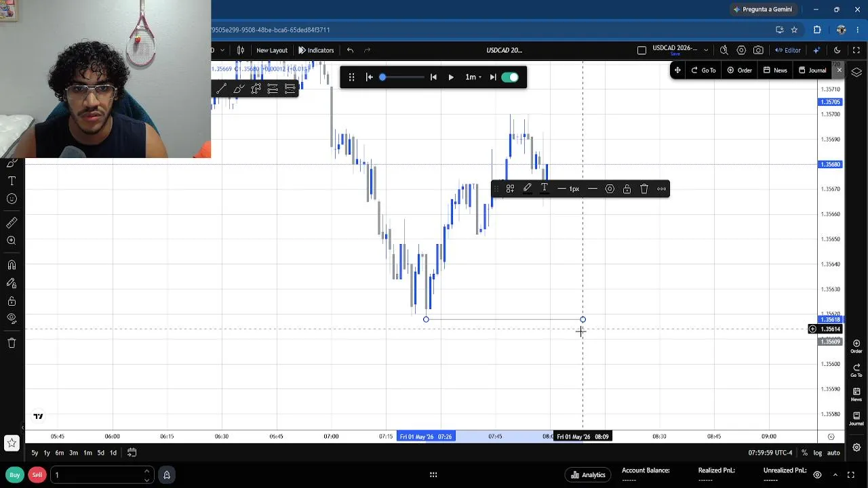Open the go to date calendar icon
The image size is (868, 488).
[132, 453]
